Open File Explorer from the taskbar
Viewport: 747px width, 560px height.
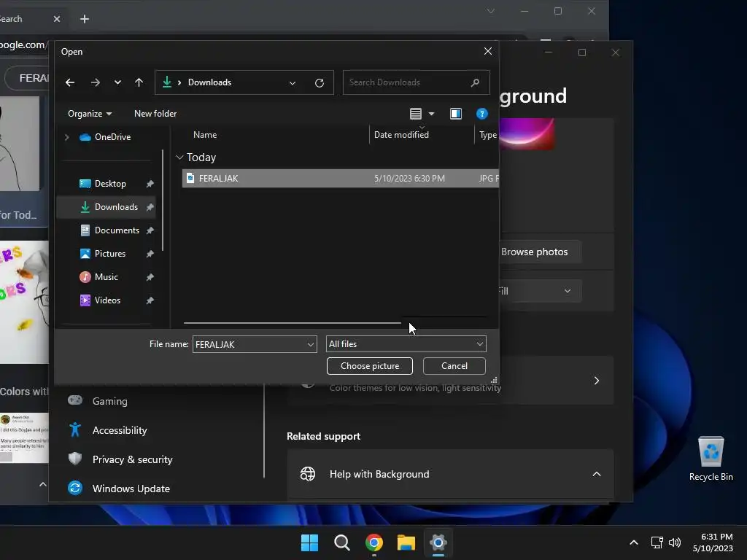tap(406, 542)
